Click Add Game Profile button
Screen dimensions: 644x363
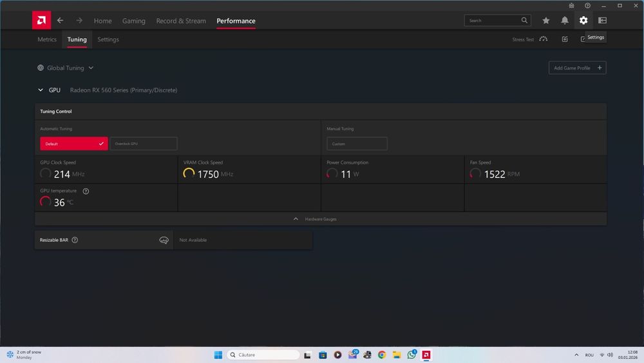(578, 68)
